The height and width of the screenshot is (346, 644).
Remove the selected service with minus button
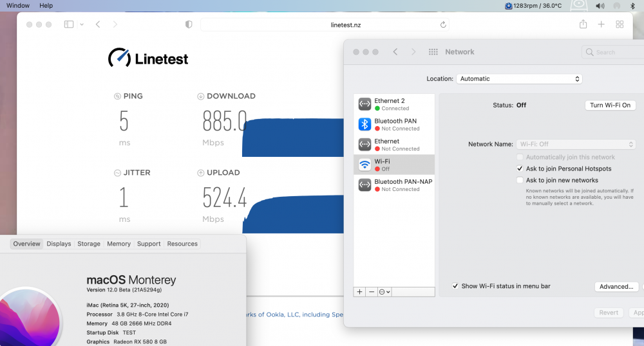(372, 292)
